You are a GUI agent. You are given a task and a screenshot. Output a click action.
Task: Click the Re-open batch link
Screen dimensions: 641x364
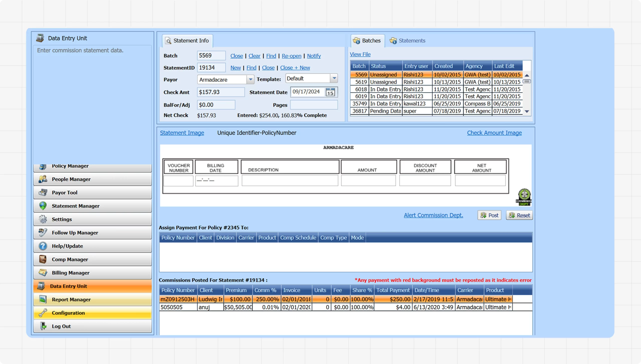[x=291, y=56]
